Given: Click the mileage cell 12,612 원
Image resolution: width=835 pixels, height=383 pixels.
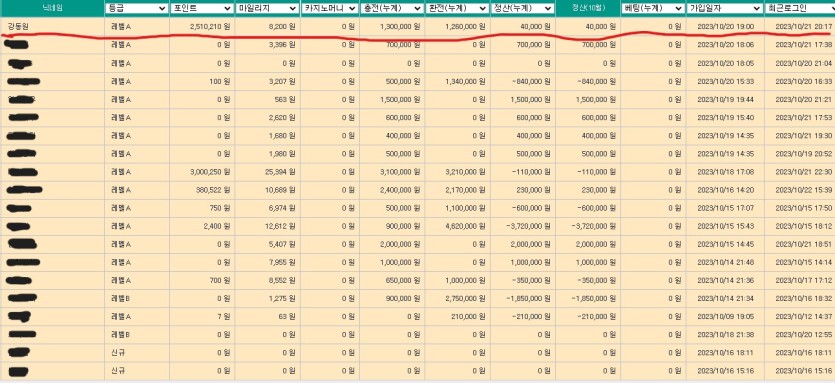Looking at the screenshot, I should click(x=281, y=226).
